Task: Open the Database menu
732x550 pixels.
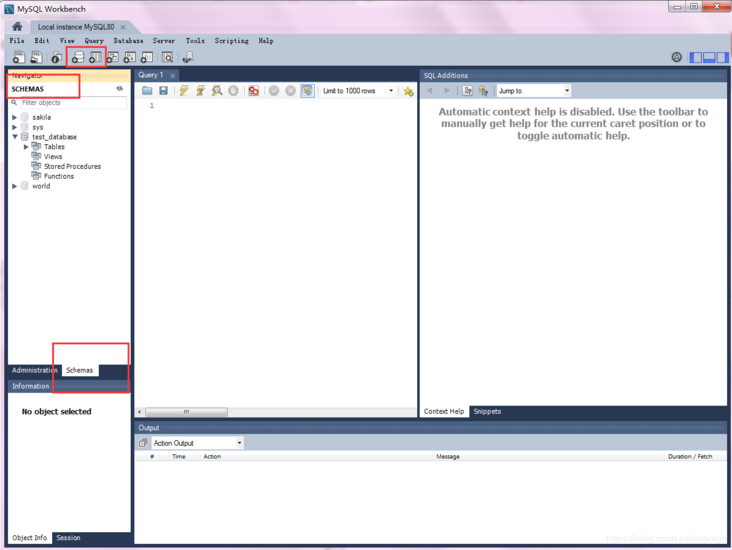Action: 128,41
